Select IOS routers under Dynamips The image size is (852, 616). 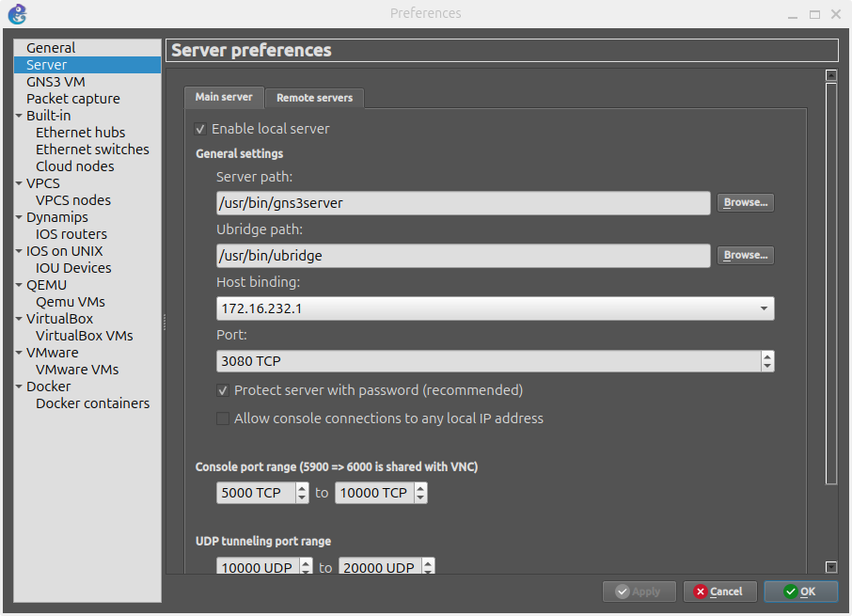[x=71, y=233]
